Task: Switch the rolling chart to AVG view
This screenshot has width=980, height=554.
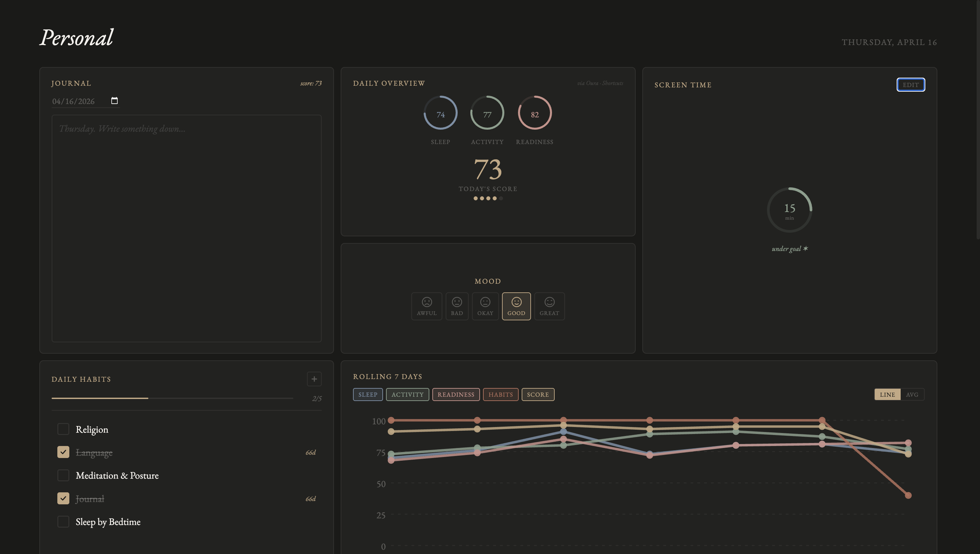Action: [x=912, y=395]
